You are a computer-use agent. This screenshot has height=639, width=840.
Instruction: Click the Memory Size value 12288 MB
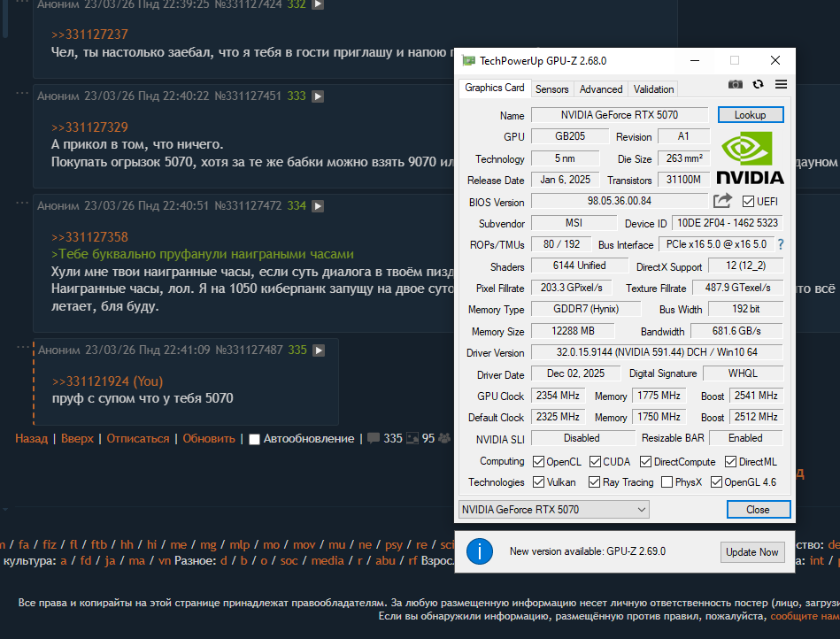573,331
